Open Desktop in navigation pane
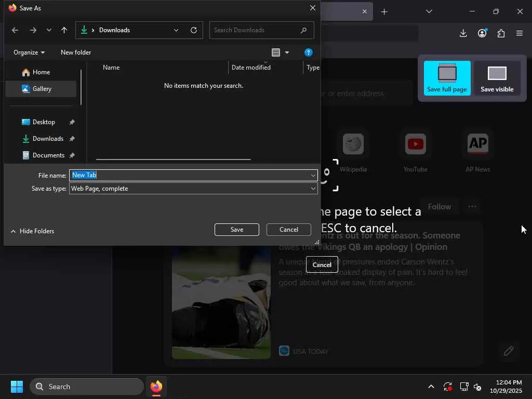Image resolution: width=532 pixels, height=399 pixels. [44, 122]
